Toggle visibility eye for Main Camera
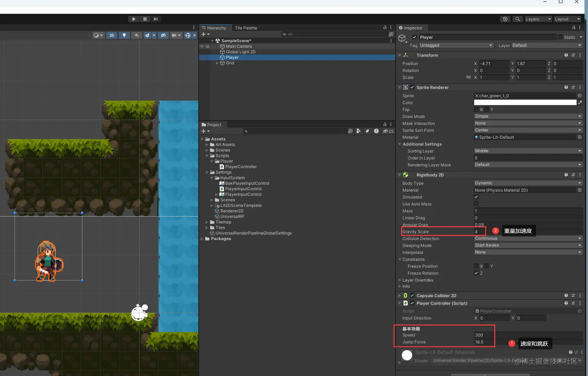Viewport: 588px width, 376px height. pyautogui.click(x=202, y=46)
